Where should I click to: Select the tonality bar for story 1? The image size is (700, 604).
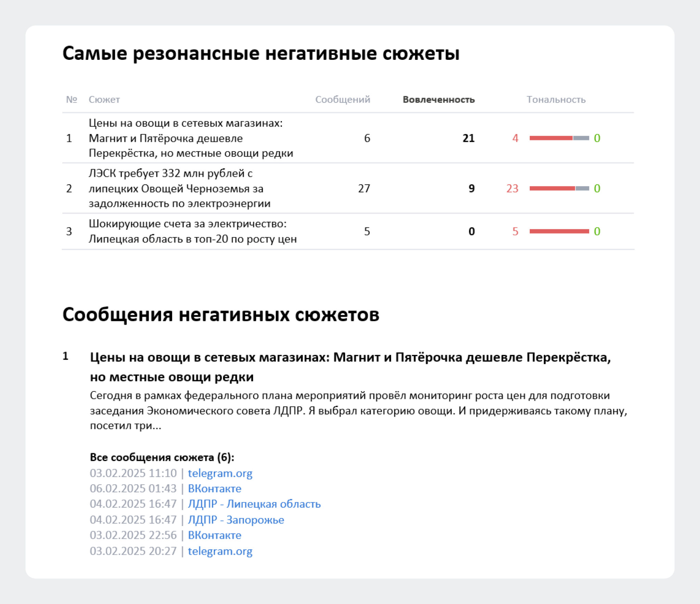(559, 138)
